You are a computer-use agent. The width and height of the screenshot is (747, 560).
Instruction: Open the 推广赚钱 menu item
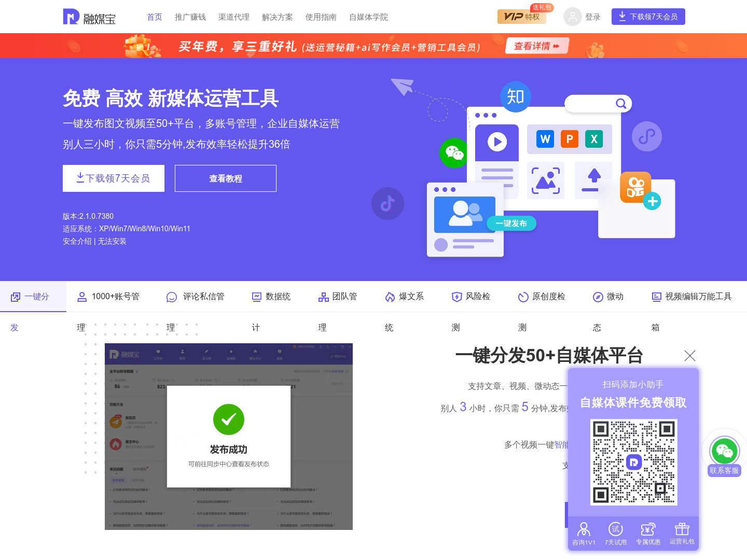pyautogui.click(x=190, y=17)
